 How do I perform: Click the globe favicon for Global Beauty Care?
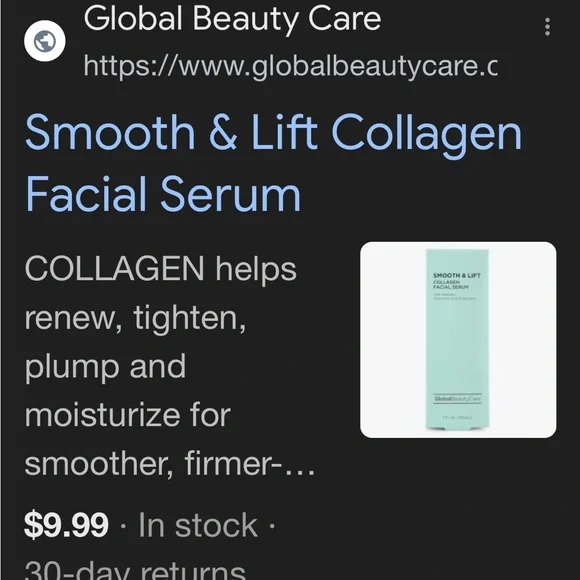click(45, 41)
